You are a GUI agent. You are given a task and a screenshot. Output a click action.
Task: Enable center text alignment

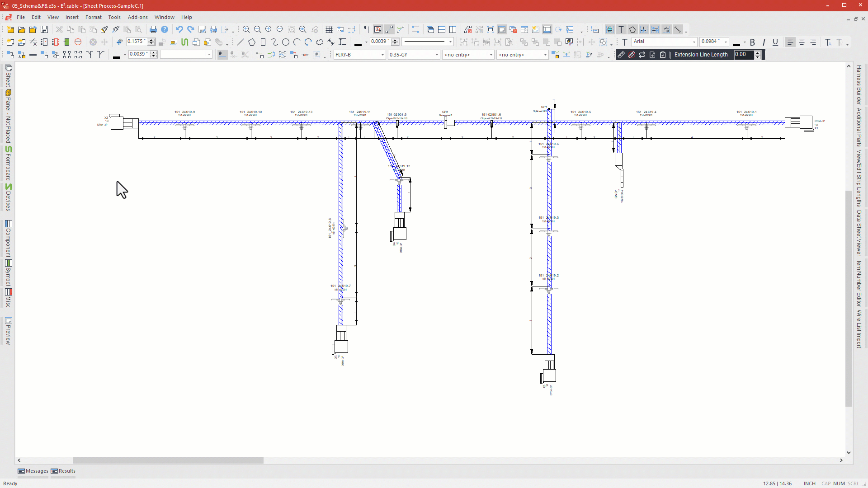(802, 42)
